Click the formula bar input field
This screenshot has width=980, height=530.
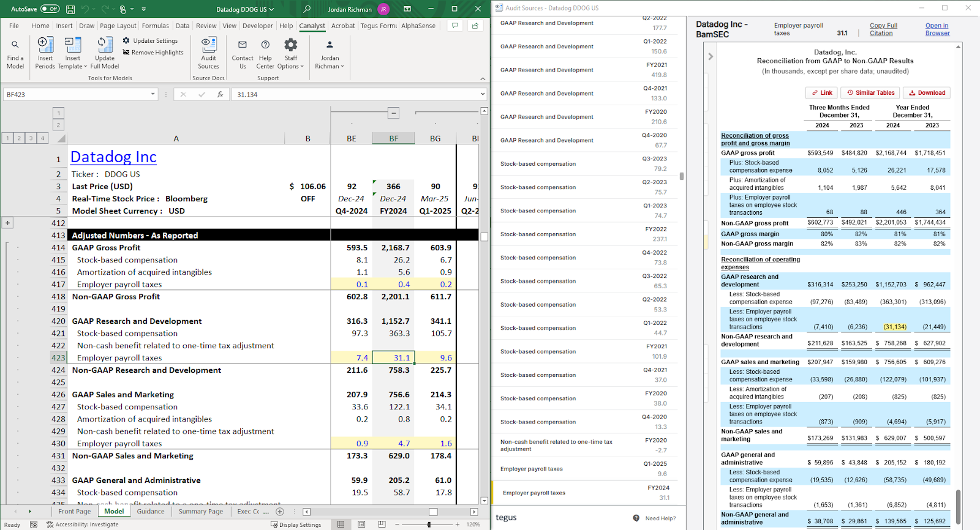click(x=355, y=95)
